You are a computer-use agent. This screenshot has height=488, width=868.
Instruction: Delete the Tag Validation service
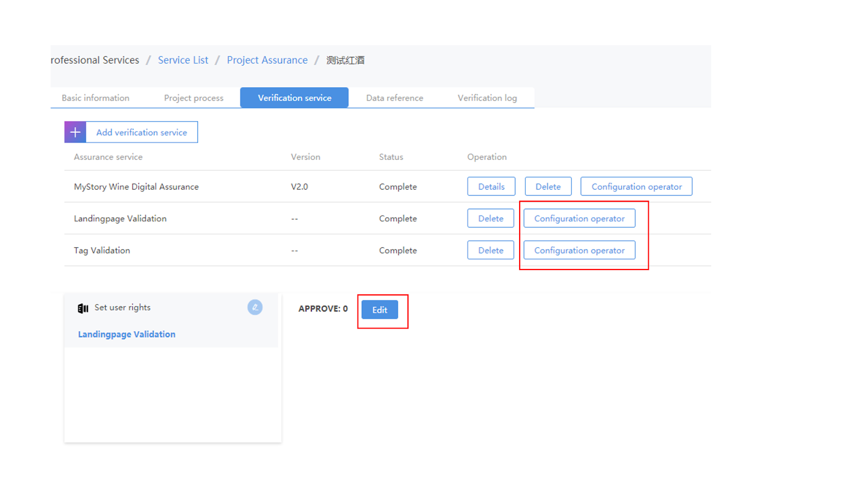point(491,251)
